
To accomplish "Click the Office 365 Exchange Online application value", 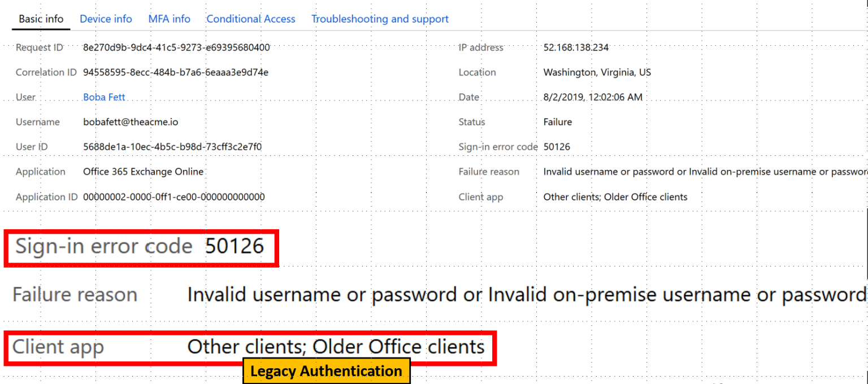I will (143, 171).
